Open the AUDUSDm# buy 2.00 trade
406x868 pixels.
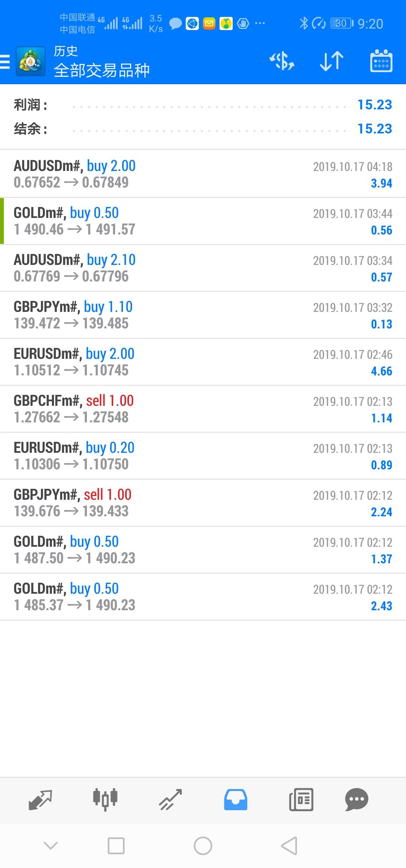click(203, 174)
